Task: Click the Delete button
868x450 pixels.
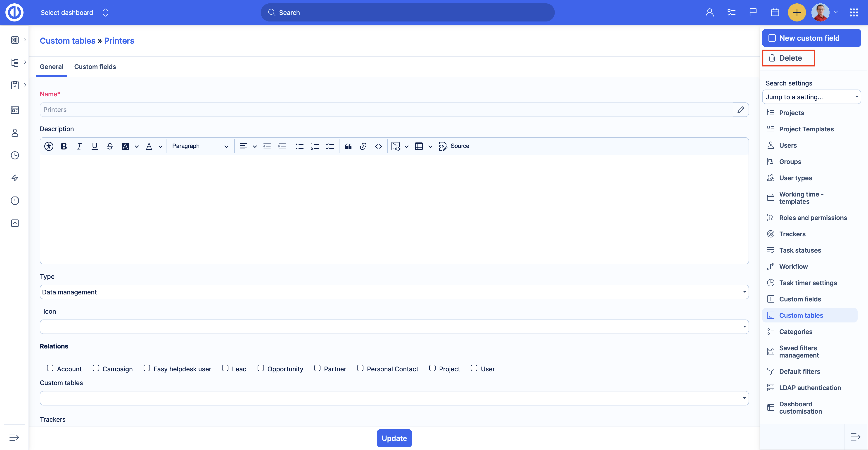Action: pos(788,58)
